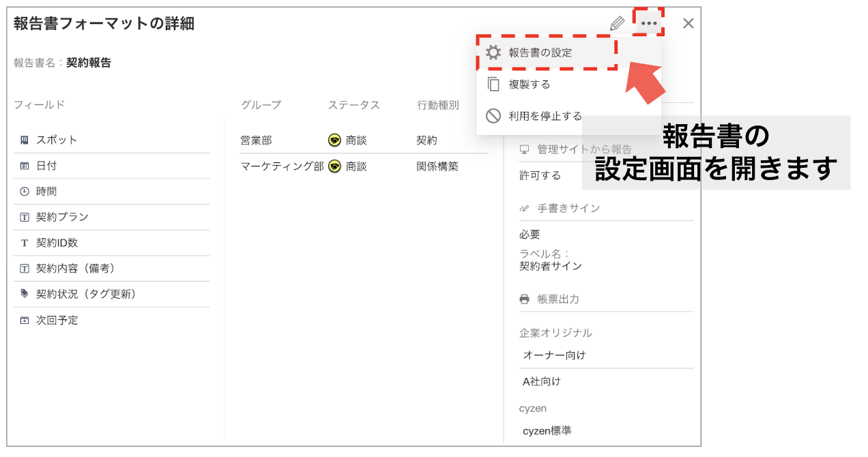Screen dimensions: 868x457
Task: Click the prohibit icon beside 利用を停止する
Action: [x=493, y=116]
